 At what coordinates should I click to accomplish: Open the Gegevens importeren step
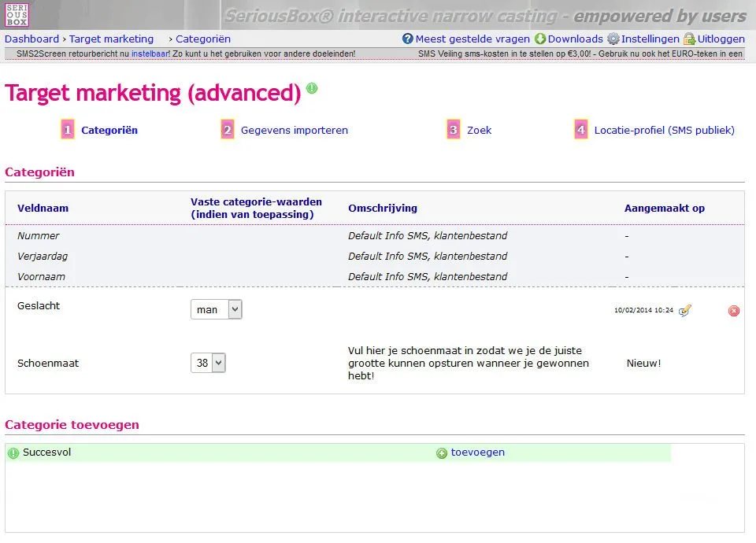[294, 130]
